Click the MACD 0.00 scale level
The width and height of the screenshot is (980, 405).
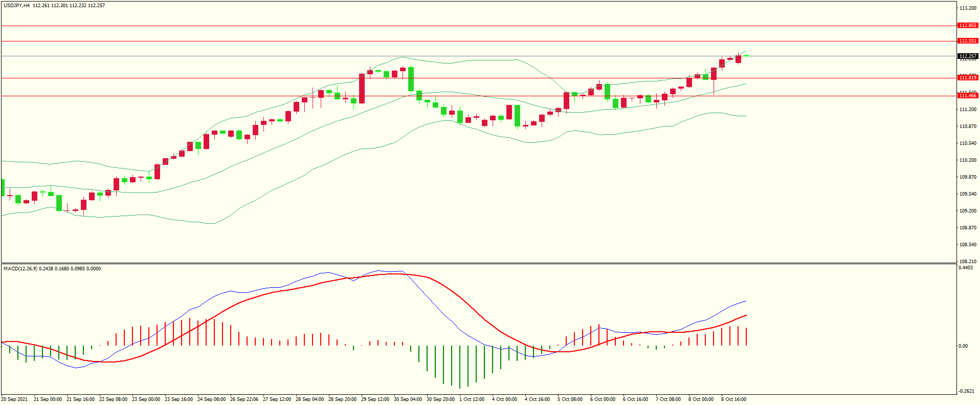[x=963, y=346]
